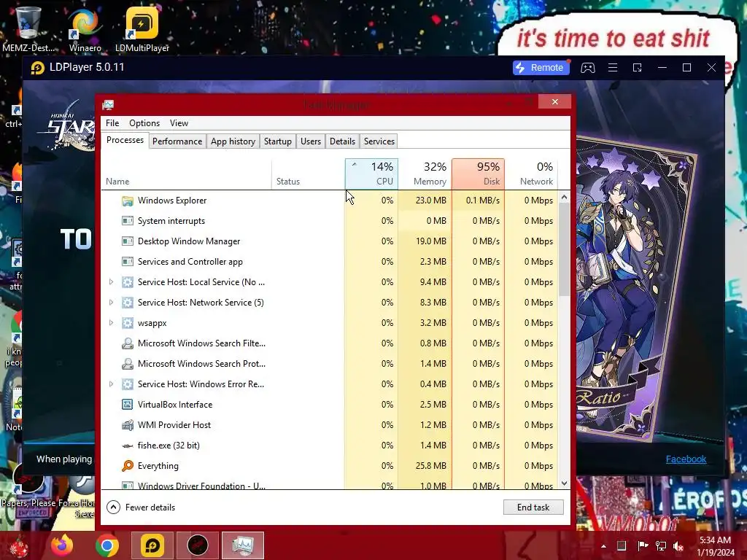Click the scrollbar up arrow

pos(564,197)
